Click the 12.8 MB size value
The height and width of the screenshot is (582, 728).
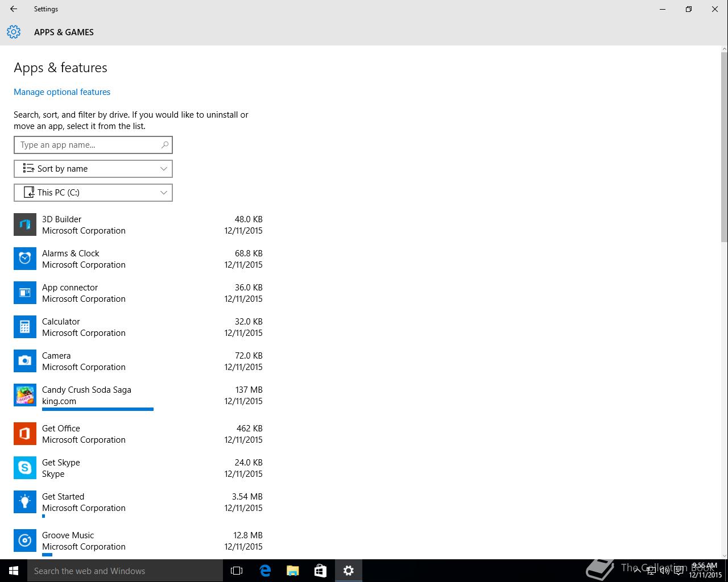[248, 535]
